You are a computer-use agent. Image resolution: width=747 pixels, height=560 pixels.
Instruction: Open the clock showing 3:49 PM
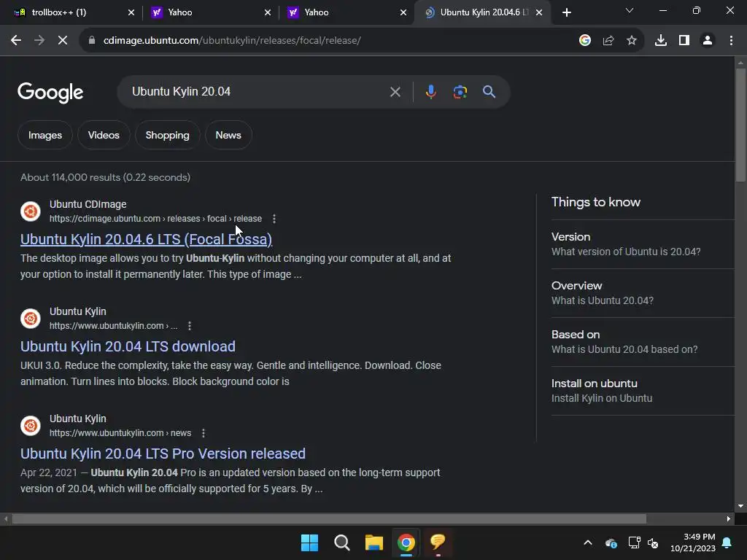click(x=693, y=542)
